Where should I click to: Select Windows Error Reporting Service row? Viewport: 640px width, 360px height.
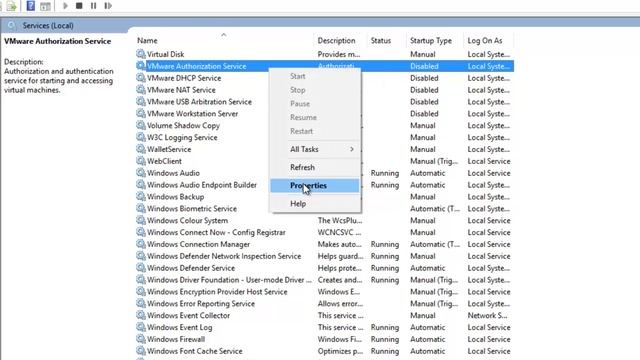(x=325, y=303)
